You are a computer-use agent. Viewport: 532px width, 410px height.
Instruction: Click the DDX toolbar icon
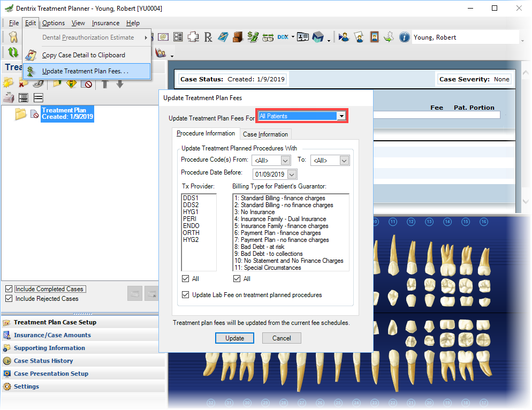tap(283, 37)
